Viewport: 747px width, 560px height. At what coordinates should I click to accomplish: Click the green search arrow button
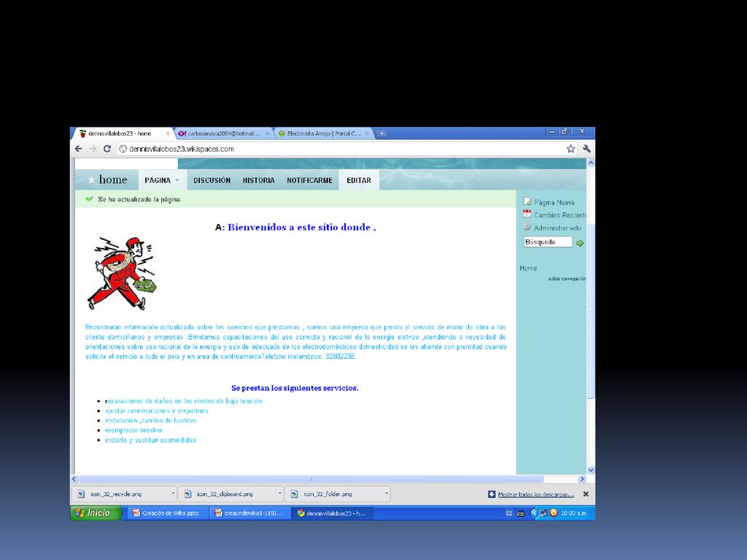[x=580, y=243]
